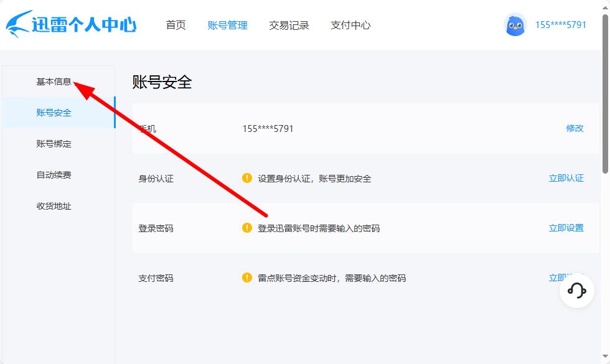610x364 pixels.
Task: Open the 收货地址 section
Action: point(54,206)
